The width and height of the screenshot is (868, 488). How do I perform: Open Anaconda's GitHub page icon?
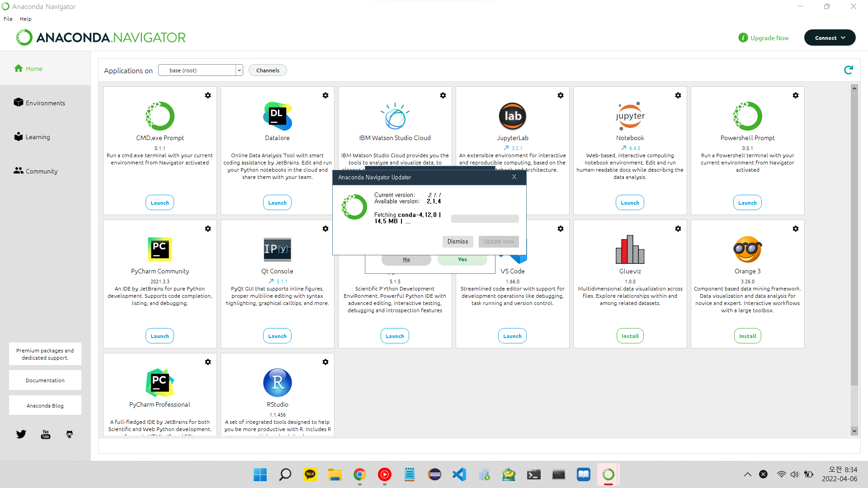pos(70,434)
